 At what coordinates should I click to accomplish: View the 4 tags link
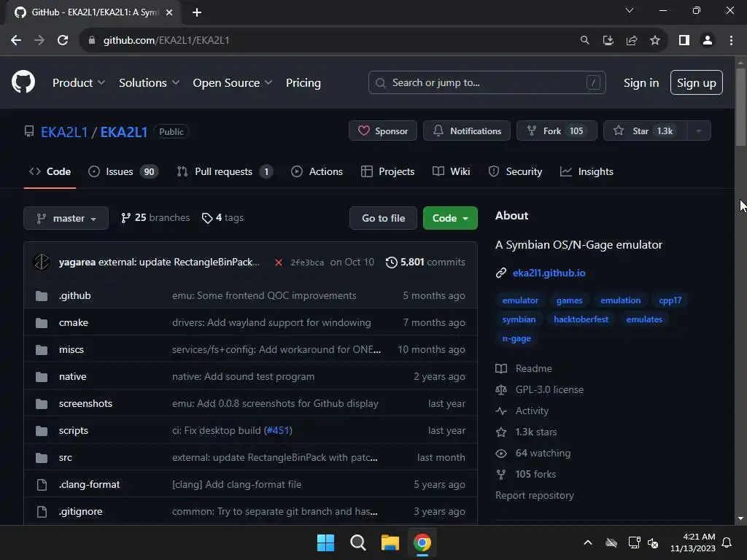(222, 218)
